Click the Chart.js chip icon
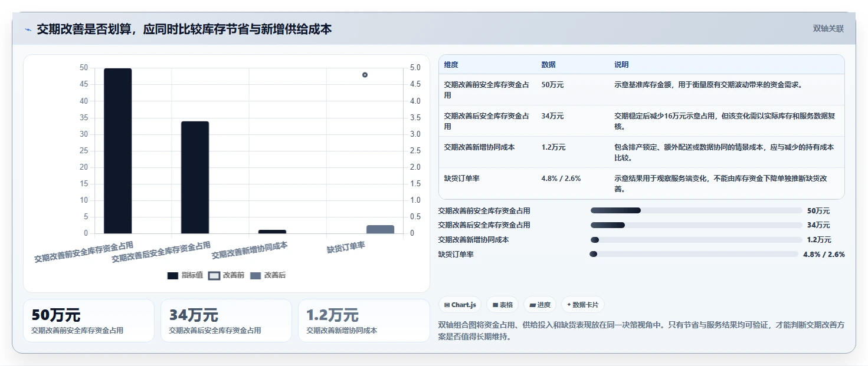 tap(447, 305)
